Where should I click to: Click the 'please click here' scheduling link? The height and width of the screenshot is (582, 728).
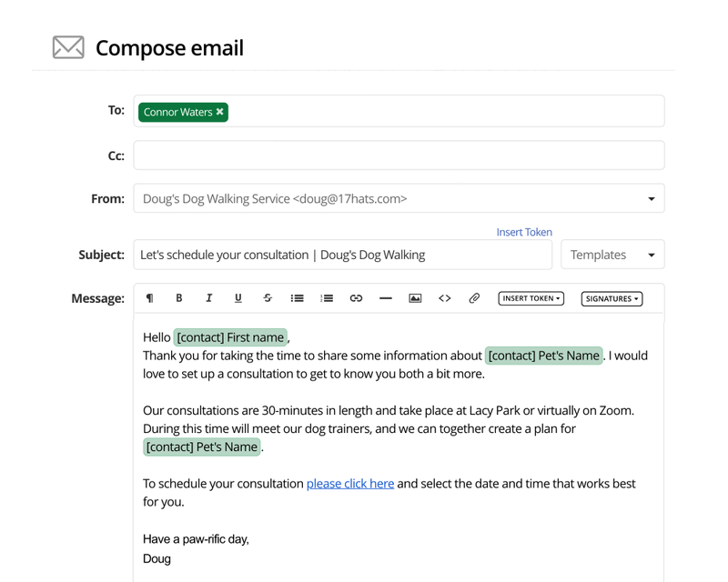[x=350, y=483]
